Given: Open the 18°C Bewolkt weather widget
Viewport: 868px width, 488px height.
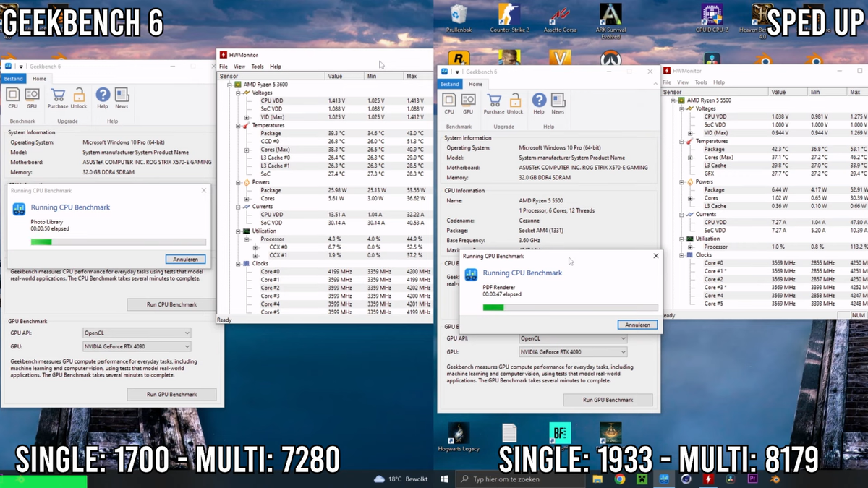Looking at the screenshot, I should (401, 479).
